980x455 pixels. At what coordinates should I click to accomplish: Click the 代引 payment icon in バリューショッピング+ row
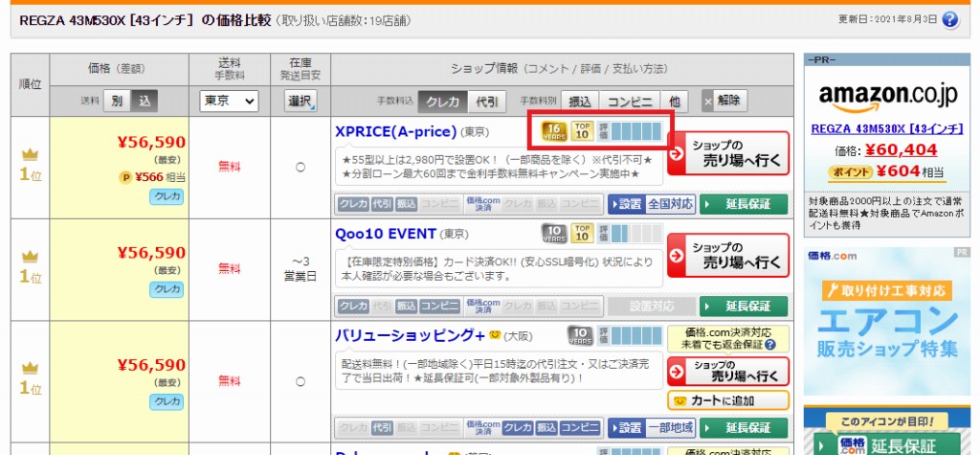[x=383, y=428]
